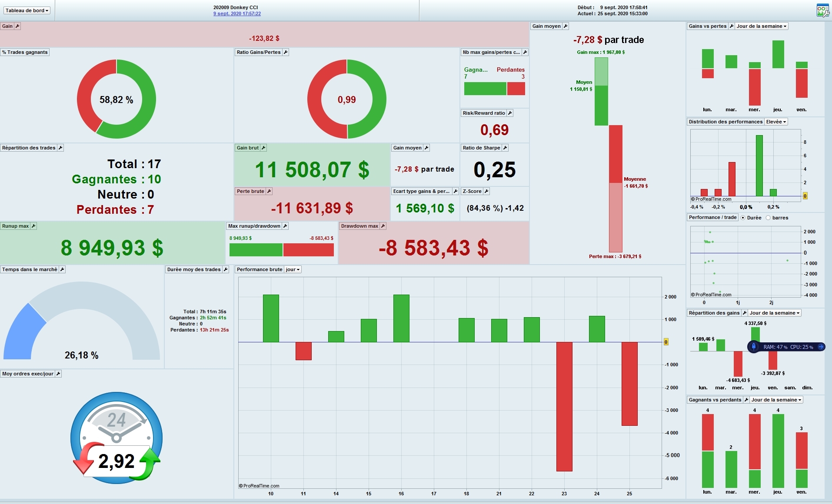The width and height of the screenshot is (832, 504).
Task: Click the large red bar for day 23
Action: [x=564, y=406]
